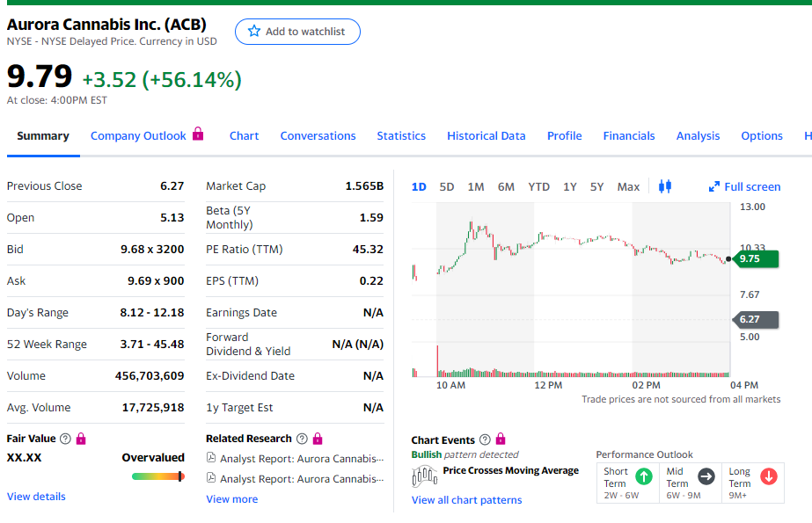Click the lock icon next to Related Research
This screenshot has width=812, height=523.
tap(318, 439)
